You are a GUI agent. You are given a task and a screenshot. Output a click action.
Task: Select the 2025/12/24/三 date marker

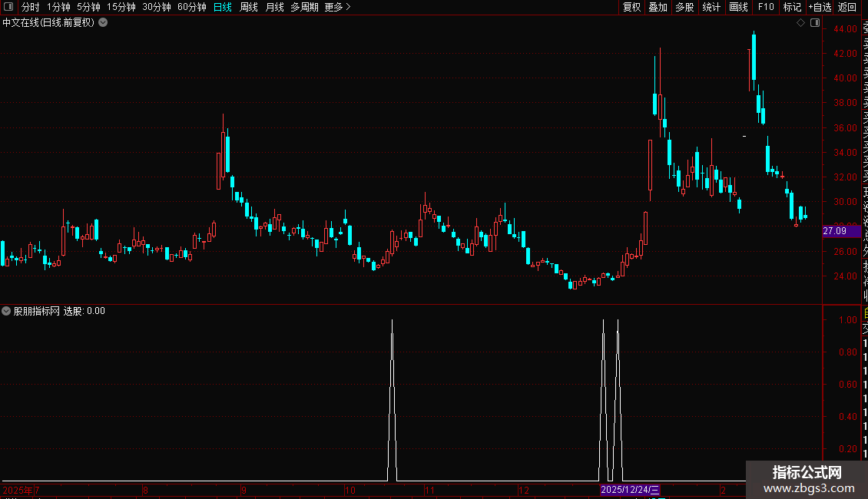pyautogui.click(x=630, y=490)
